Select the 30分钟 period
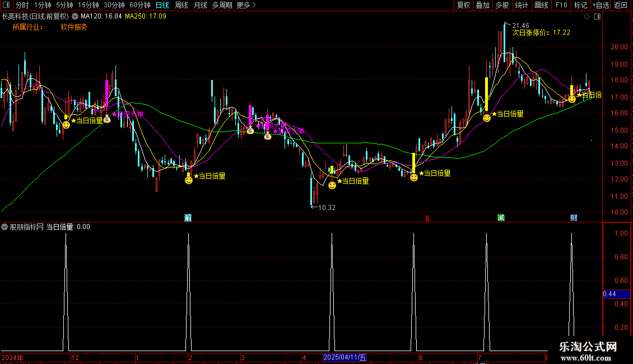633x364 pixels. [114, 5]
